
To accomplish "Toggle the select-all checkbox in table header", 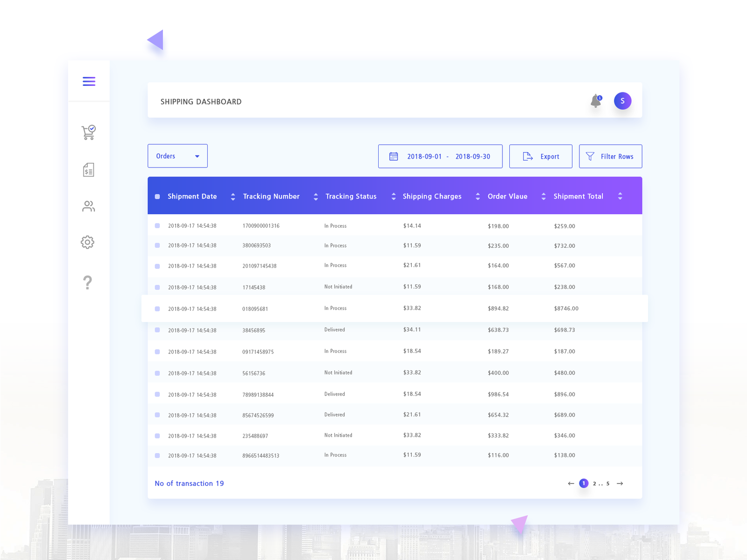I will 157,196.
